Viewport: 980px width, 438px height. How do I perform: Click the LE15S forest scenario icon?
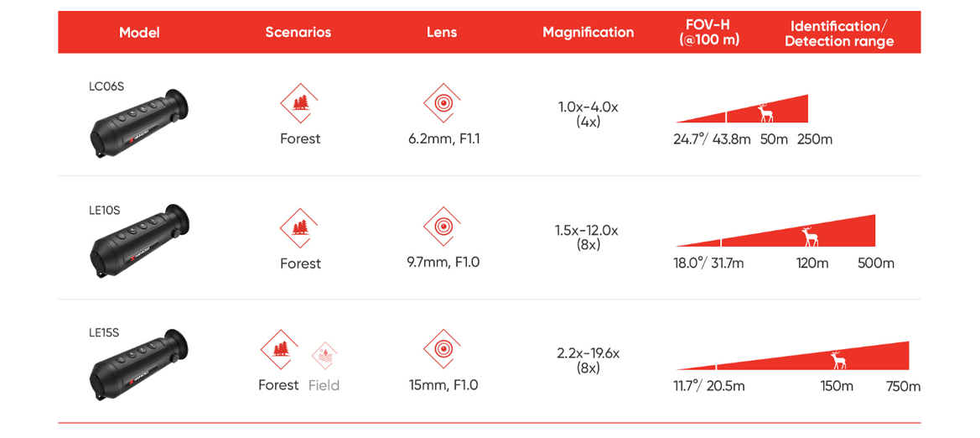[280, 349]
